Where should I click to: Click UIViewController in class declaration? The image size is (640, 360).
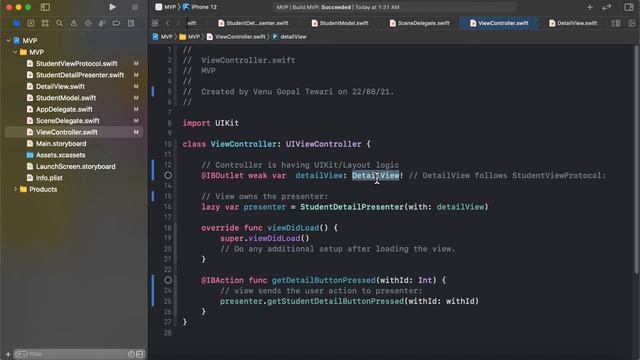coord(323,144)
